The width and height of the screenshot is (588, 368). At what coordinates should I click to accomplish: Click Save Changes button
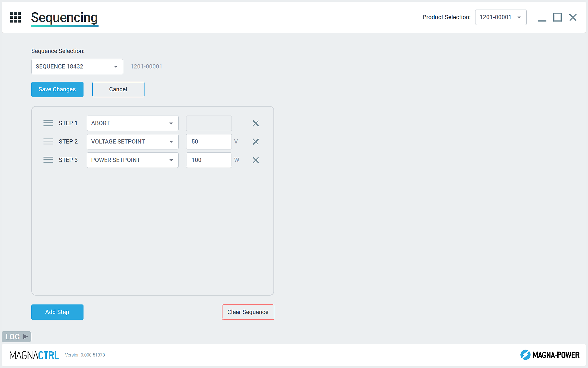point(57,89)
